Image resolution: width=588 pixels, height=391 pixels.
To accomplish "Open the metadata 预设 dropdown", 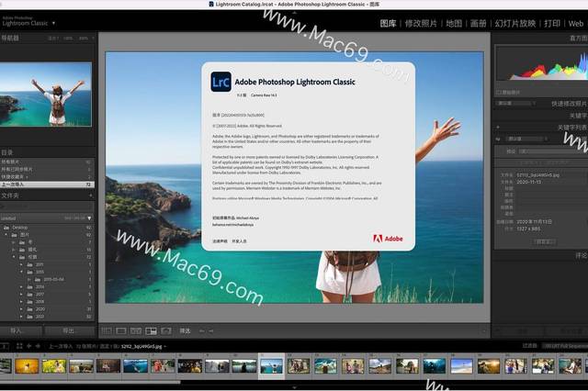I will (553, 151).
